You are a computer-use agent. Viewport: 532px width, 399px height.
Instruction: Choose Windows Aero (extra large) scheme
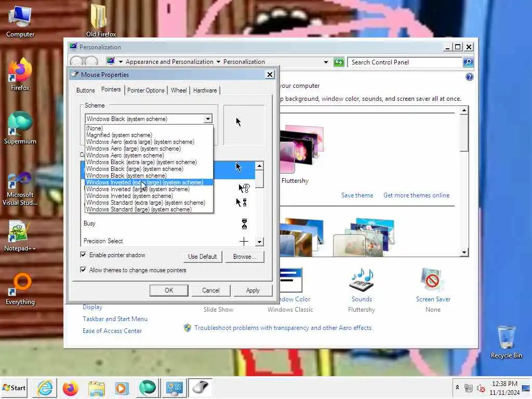pos(149,142)
